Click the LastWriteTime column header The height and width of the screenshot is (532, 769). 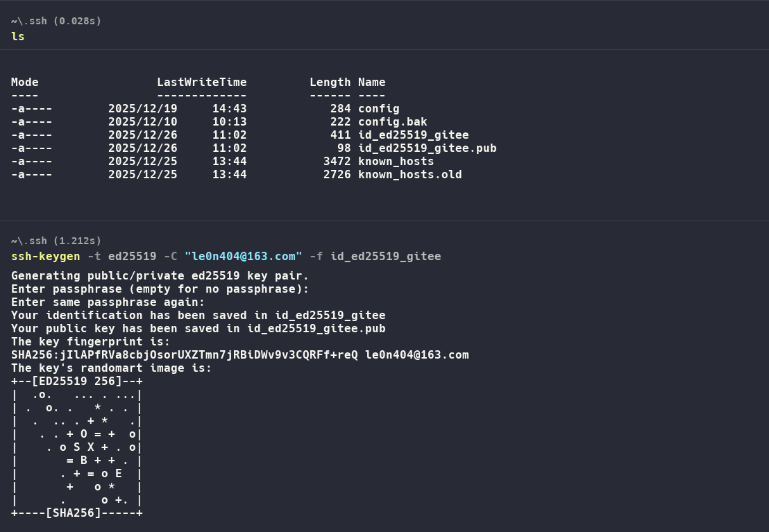201,83
